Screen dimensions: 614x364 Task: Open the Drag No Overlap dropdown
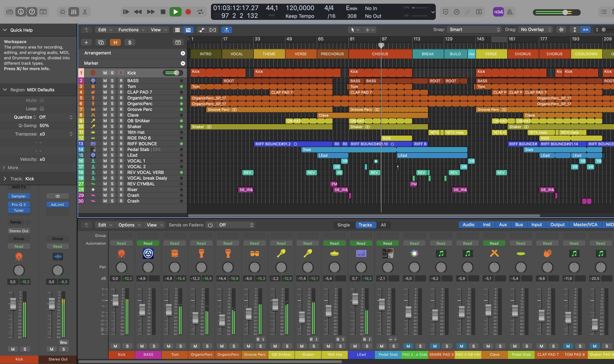pos(535,30)
